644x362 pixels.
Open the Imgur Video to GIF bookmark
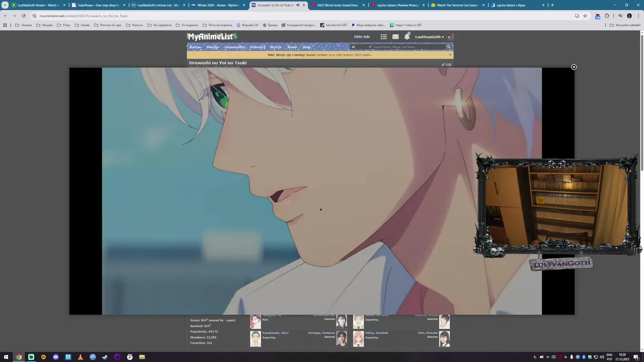pyautogui.click(x=406, y=25)
